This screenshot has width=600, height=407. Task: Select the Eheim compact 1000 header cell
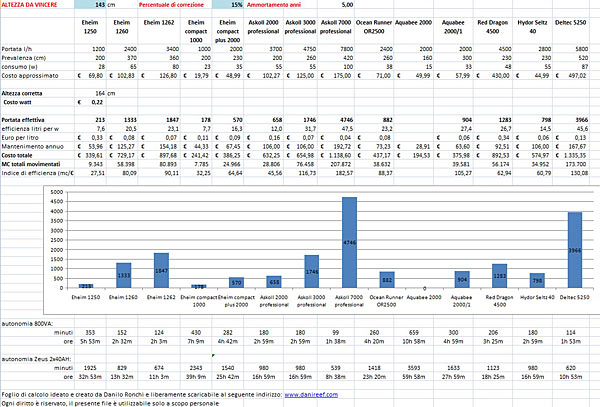pyautogui.click(x=196, y=31)
